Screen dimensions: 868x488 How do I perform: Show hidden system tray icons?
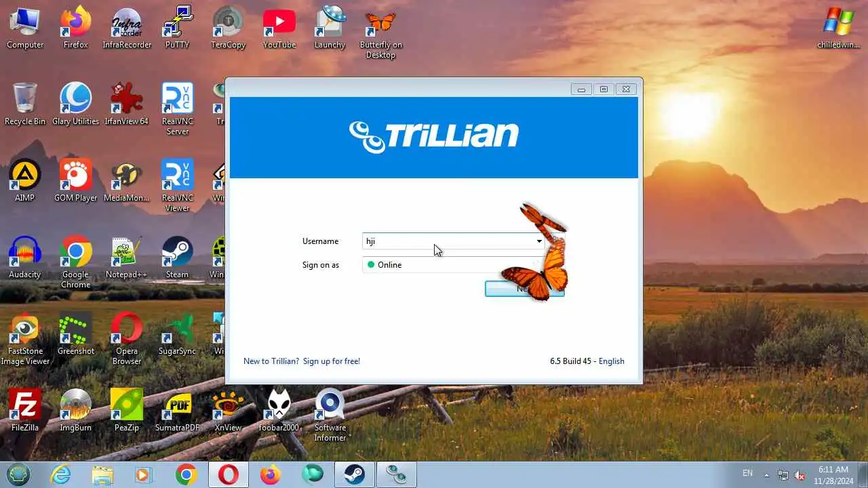tap(767, 475)
